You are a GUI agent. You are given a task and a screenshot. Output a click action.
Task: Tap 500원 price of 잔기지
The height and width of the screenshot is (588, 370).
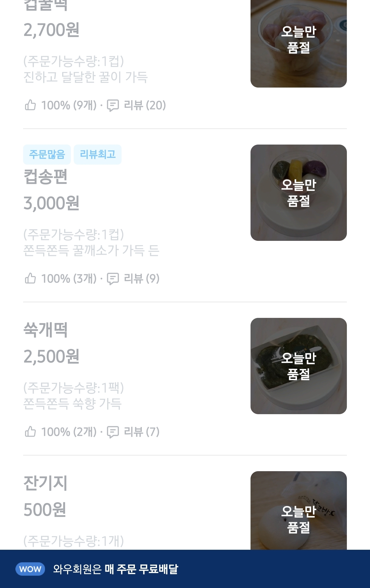point(45,510)
